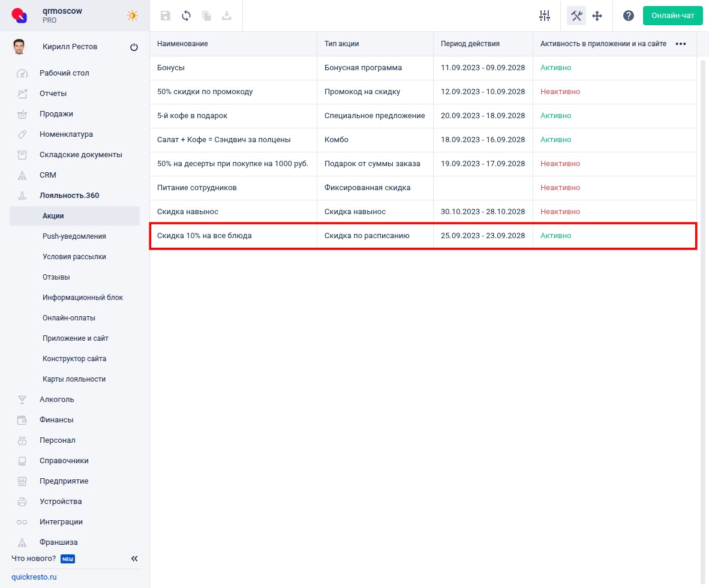Click the Устройства printer icon

22,501
